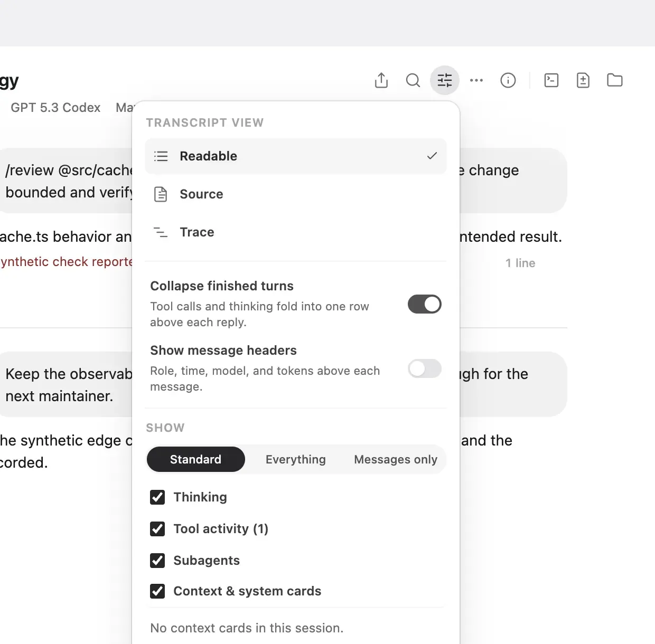Screen dimensions: 655x644
Task: Open the terminal panel icon
Action: click(x=551, y=80)
